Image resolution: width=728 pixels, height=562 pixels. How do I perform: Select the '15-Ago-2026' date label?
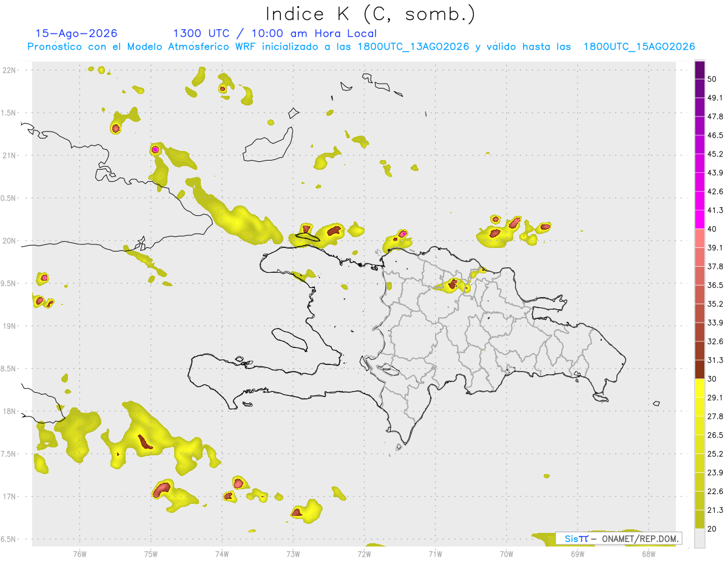76,33
